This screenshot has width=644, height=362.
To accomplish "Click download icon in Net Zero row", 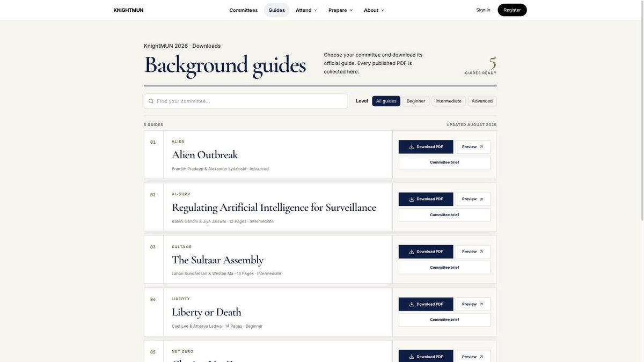I will click(x=412, y=357).
